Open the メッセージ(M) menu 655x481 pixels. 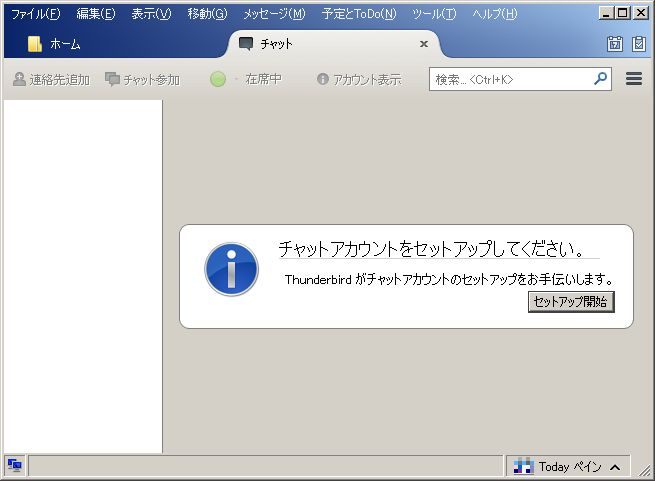click(x=274, y=14)
